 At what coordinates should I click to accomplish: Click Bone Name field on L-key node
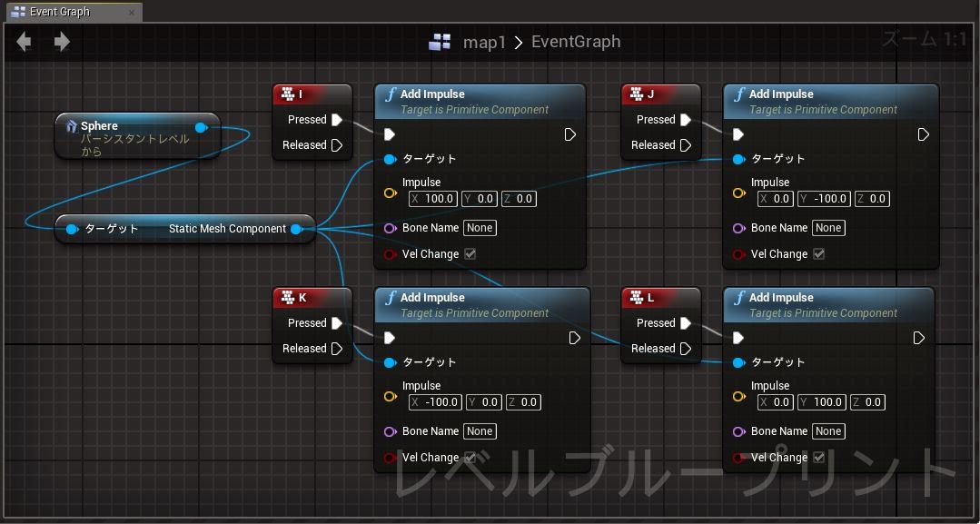(827, 431)
